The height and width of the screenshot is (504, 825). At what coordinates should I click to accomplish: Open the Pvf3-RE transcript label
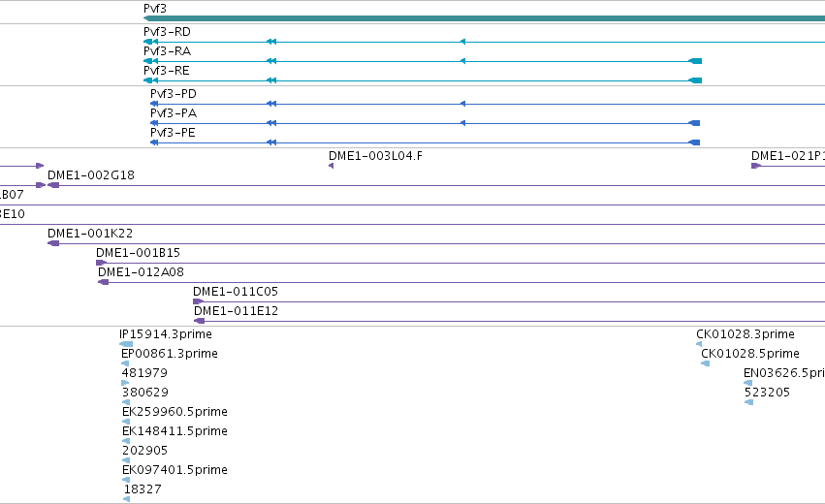167,71
